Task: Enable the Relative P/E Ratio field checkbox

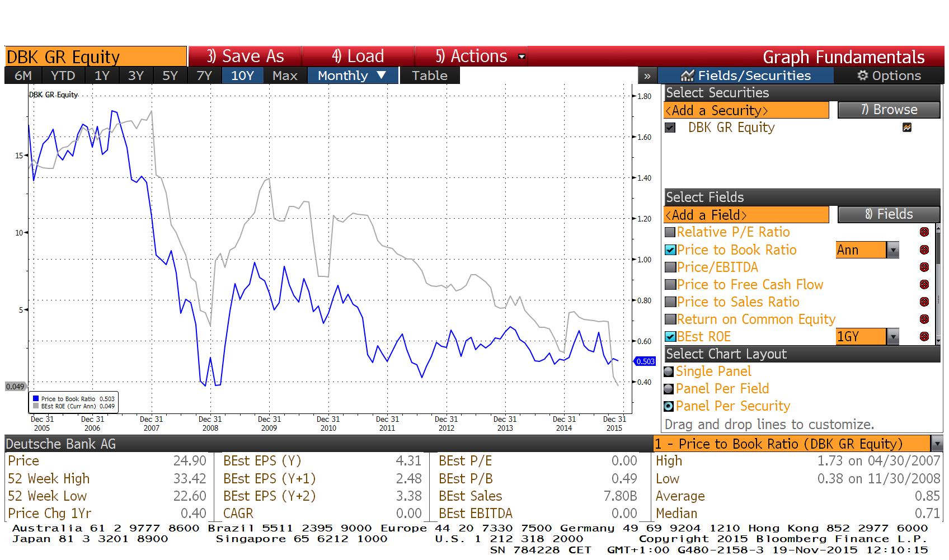Action: tap(670, 232)
